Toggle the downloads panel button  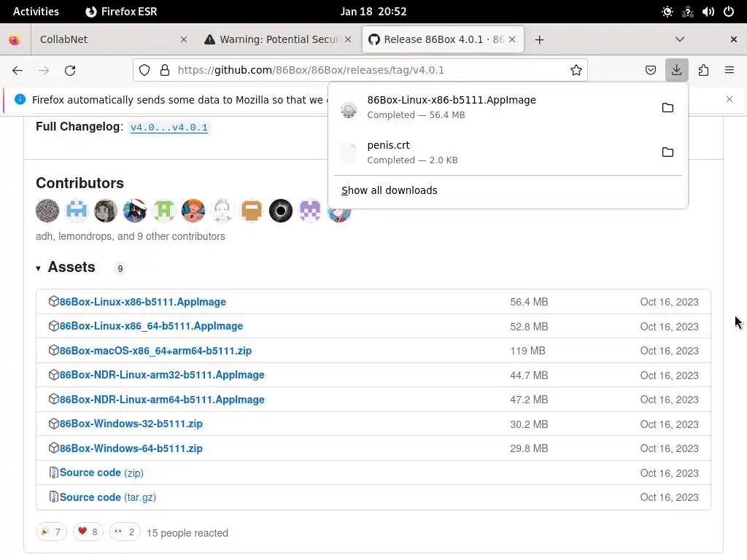(x=676, y=71)
